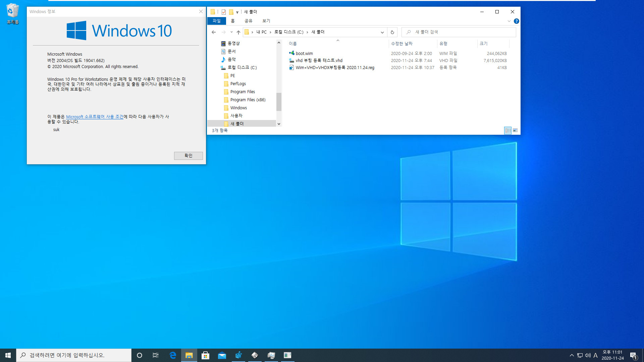Open the Start menu
This screenshot has height=362, width=644.
click(x=8, y=355)
